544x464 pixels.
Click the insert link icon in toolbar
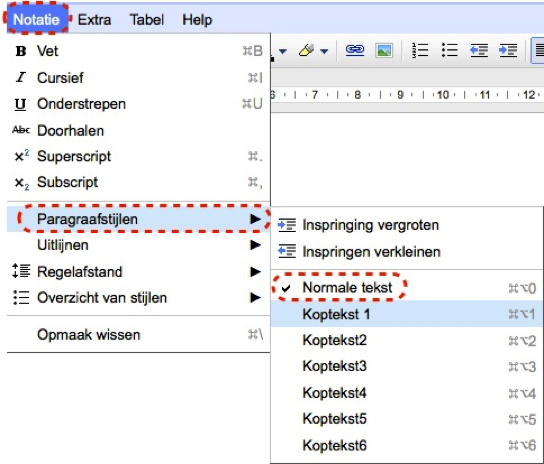[x=355, y=51]
